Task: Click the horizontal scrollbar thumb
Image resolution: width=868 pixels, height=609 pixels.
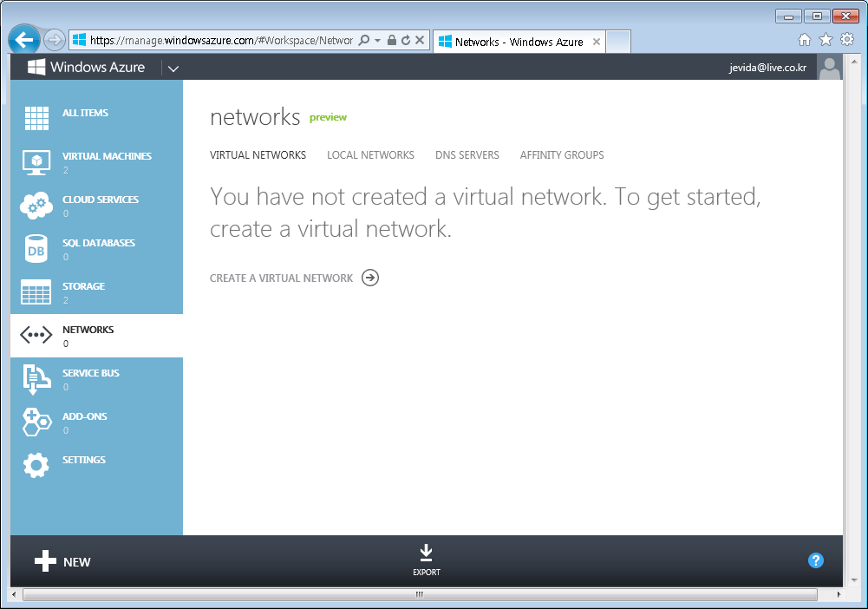Action: click(x=420, y=594)
